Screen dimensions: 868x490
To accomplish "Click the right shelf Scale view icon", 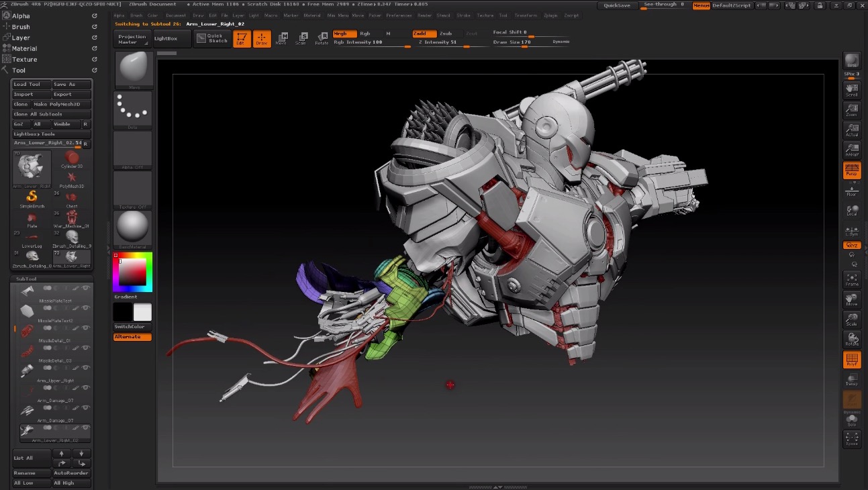I will (x=852, y=320).
